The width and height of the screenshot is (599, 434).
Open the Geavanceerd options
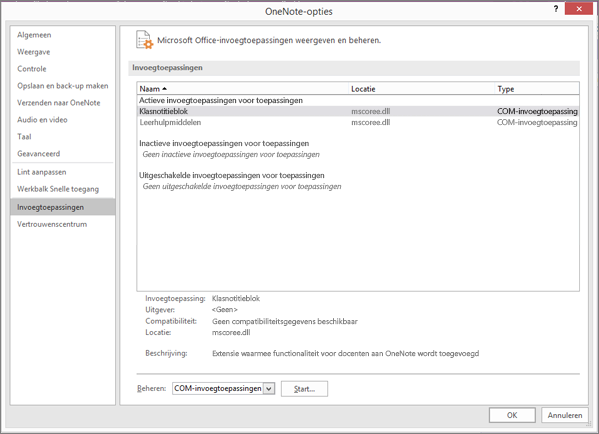39,154
